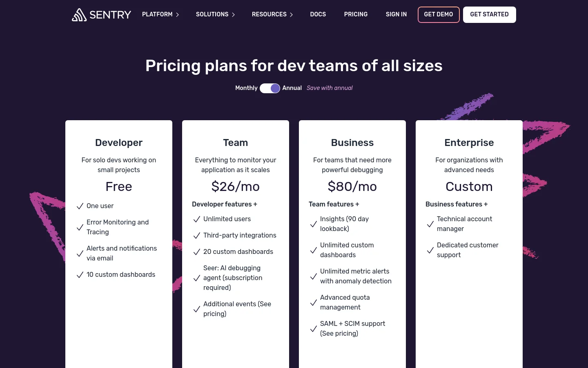Click 'Unlimited users' feature text
588x368 pixels.
[x=227, y=219]
